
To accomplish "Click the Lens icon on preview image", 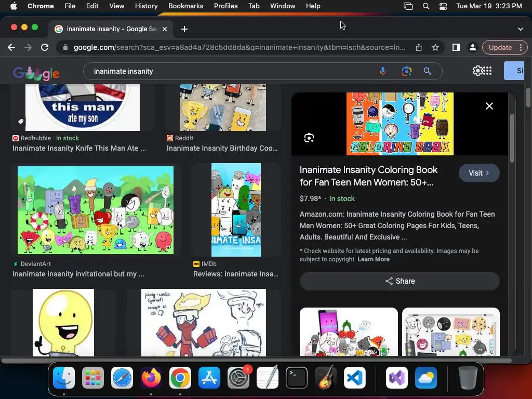I will tap(309, 138).
